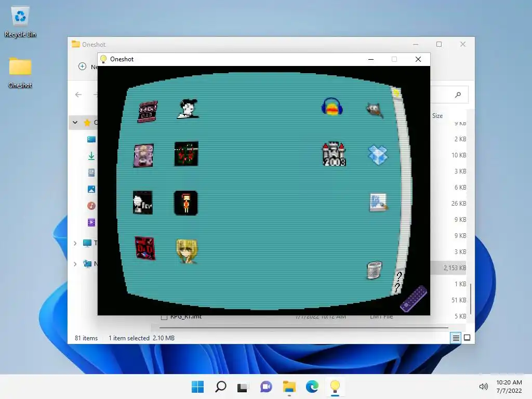This screenshot has height=399, width=532.
Task: Select Music in Explorer sidebar
Action: click(91, 206)
